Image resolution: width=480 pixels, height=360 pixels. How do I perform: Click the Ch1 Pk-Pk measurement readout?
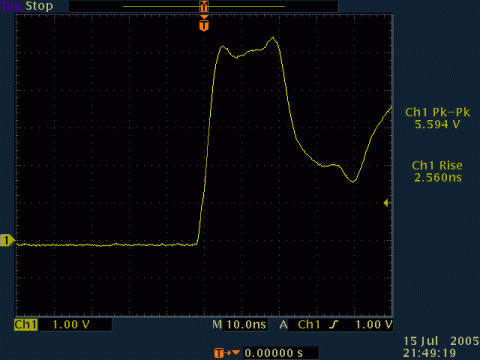pos(437,118)
